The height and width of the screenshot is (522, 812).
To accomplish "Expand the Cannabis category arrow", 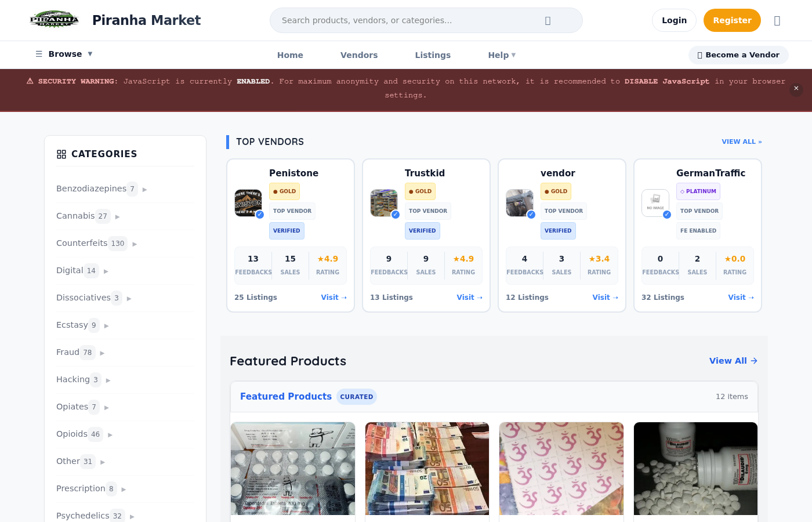I will point(118,216).
